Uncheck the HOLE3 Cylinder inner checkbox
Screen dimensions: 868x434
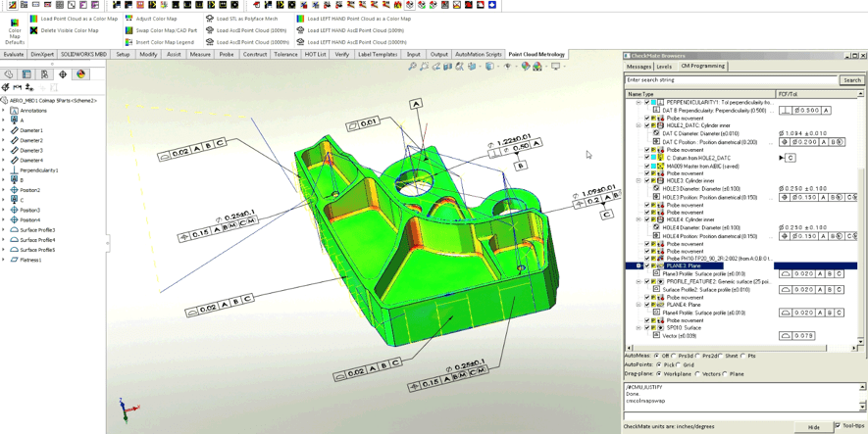tap(646, 180)
